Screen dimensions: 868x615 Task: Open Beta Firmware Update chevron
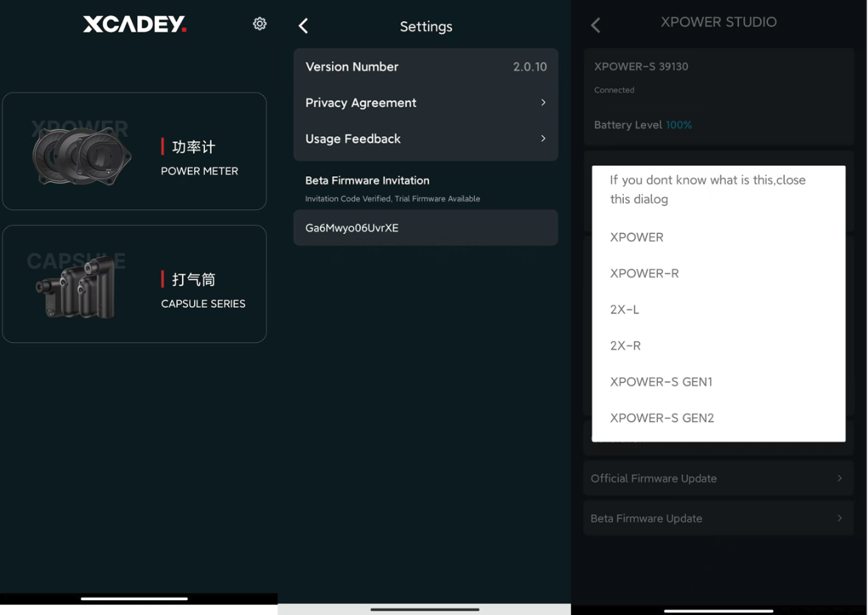839,518
